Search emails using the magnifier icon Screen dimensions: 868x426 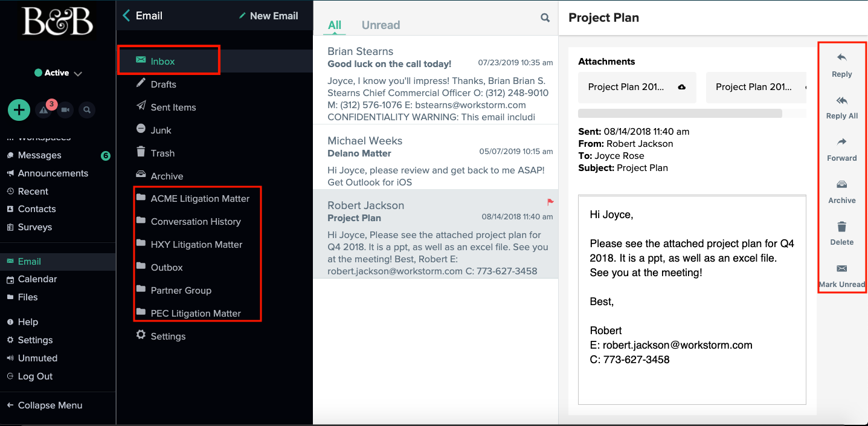(x=545, y=18)
